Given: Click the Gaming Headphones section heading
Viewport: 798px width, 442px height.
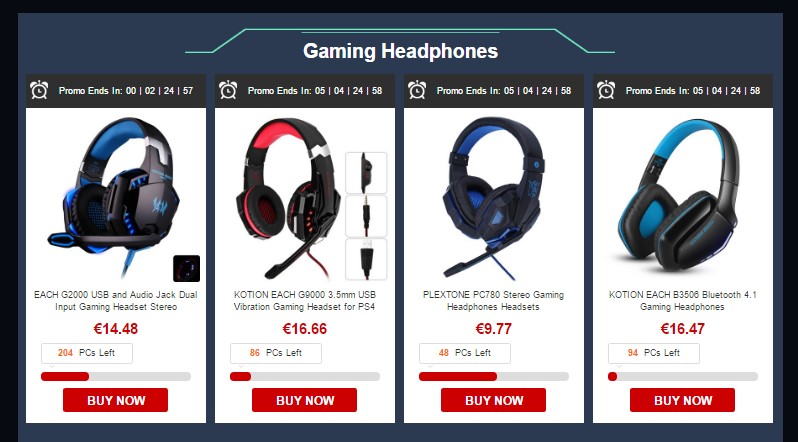Looking at the screenshot, I should coord(401,51).
